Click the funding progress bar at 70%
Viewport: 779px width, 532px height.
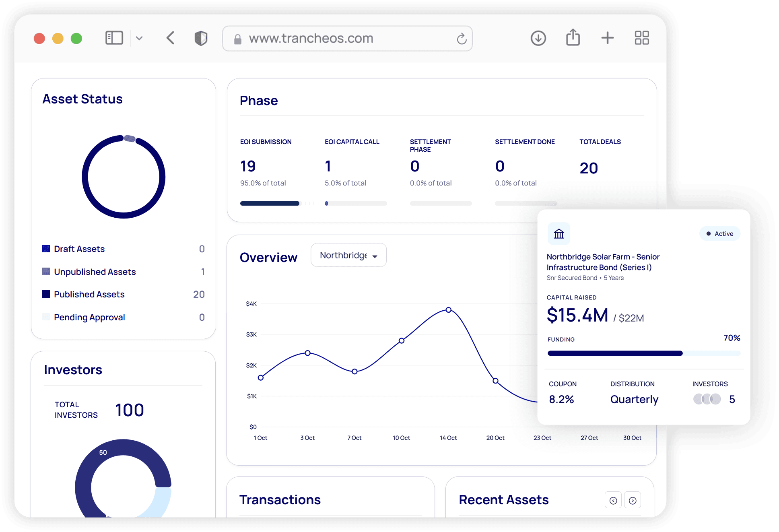tap(643, 353)
